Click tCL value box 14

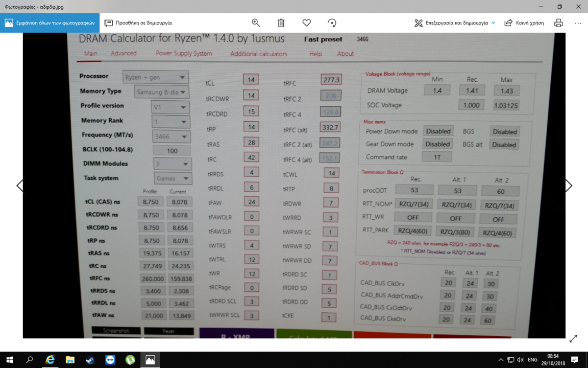[x=251, y=80]
